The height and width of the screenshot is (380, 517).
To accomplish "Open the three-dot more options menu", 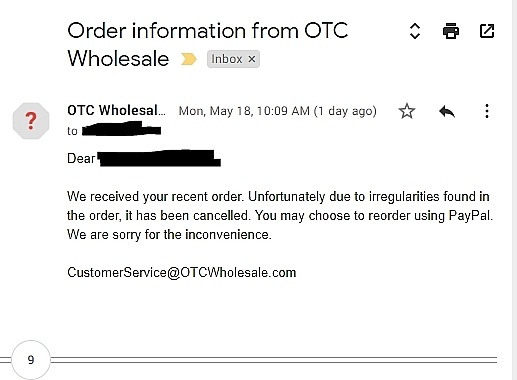I will pyautogui.click(x=487, y=111).
